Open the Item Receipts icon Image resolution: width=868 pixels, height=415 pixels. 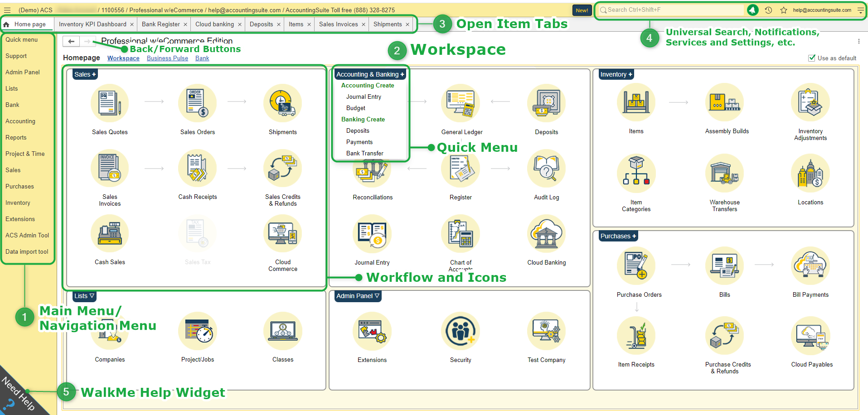[636, 336]
